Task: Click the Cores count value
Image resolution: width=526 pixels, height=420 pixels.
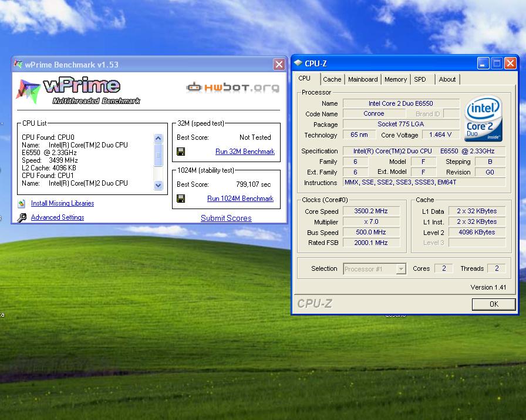Action: 444,268
